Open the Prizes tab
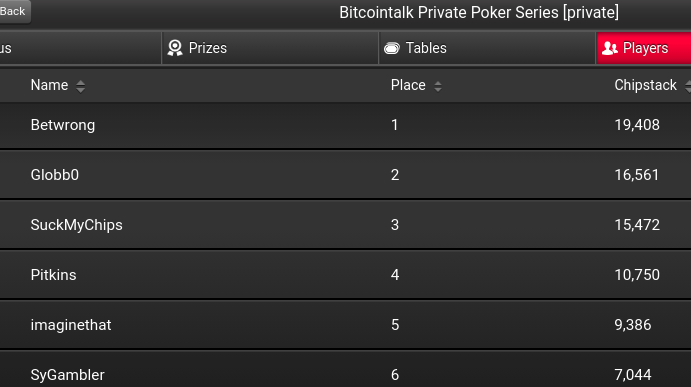This screenshot has width=691, height=387. tap(270, 48)
